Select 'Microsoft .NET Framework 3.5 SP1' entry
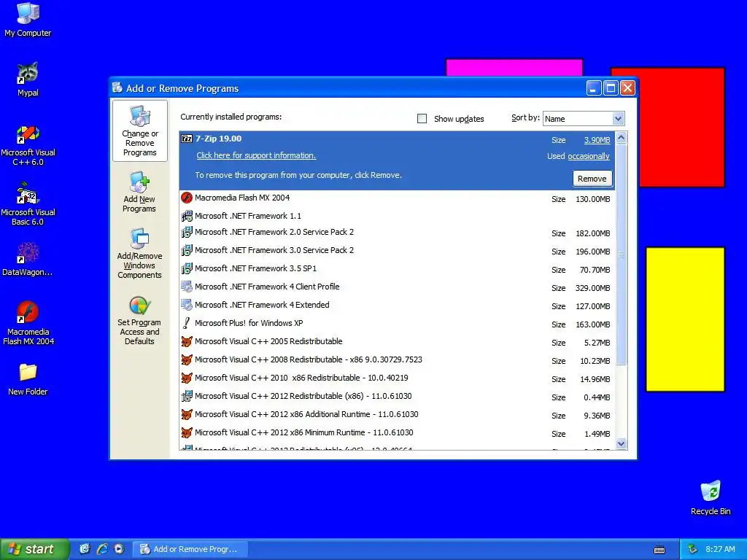 point(255,268)
